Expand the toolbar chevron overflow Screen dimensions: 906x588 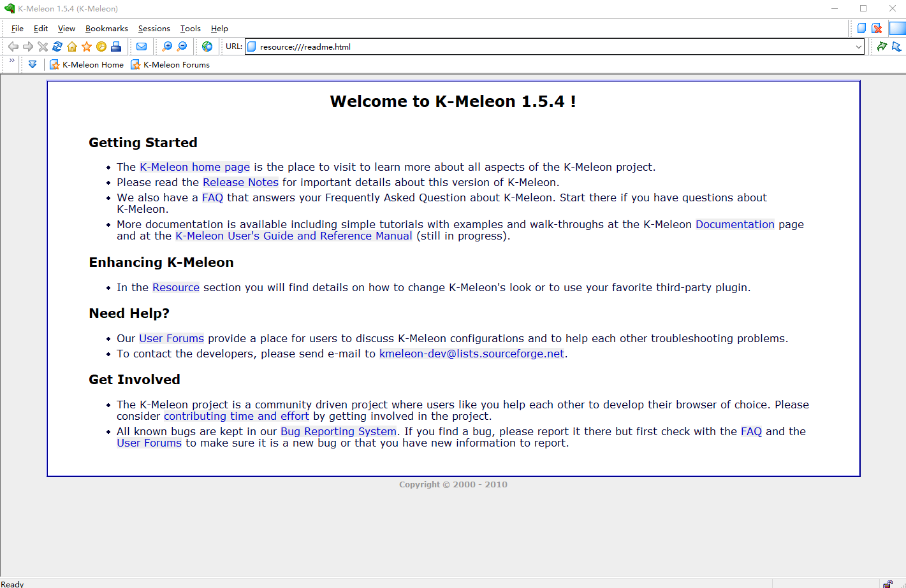pos(11,61)
